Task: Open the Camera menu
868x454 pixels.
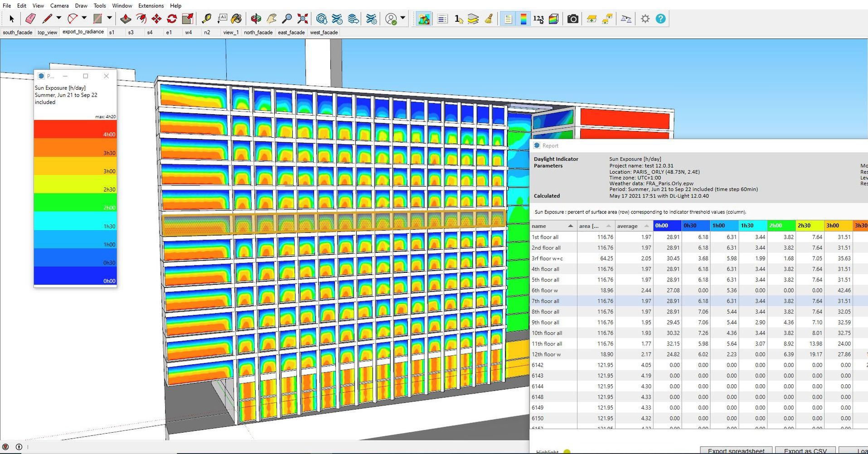Action: click(x=59, y=5)
